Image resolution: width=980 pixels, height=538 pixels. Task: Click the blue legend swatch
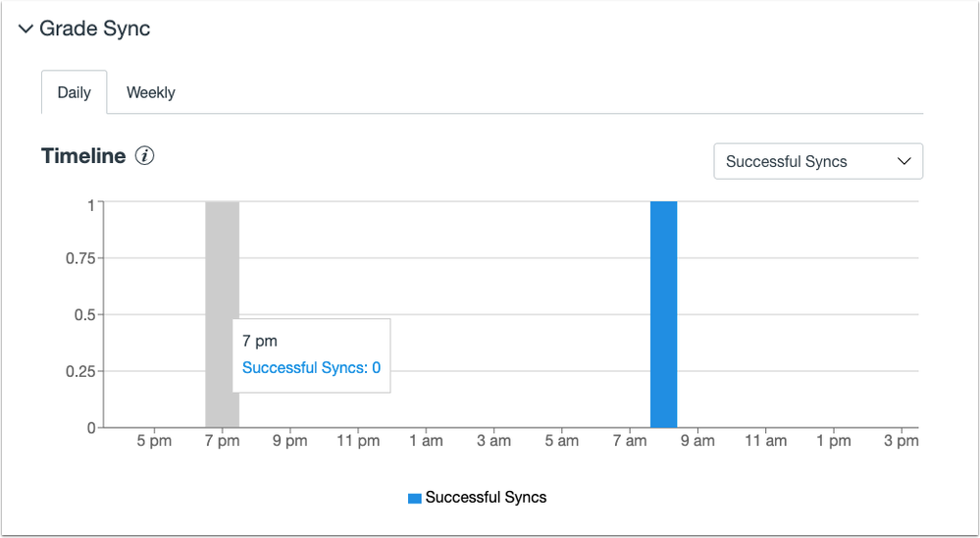[x=414, y=498]
